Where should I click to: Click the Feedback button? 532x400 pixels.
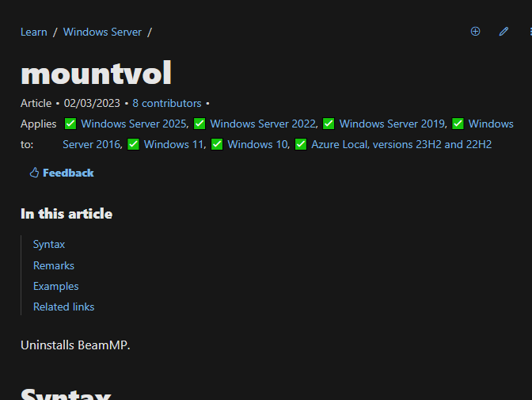coord(62,173)
